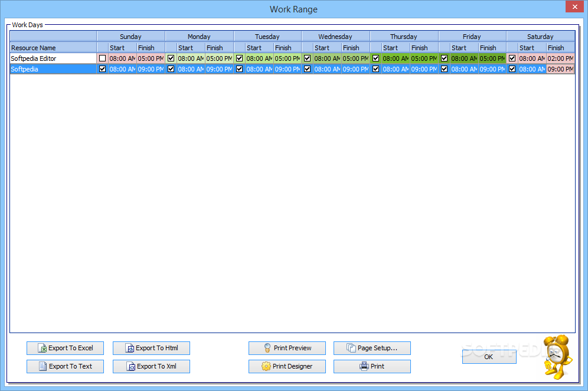588x391 pixels.
Task: Uncheck Tuesday for Softpedia row
Action: (x=239, y=69)
